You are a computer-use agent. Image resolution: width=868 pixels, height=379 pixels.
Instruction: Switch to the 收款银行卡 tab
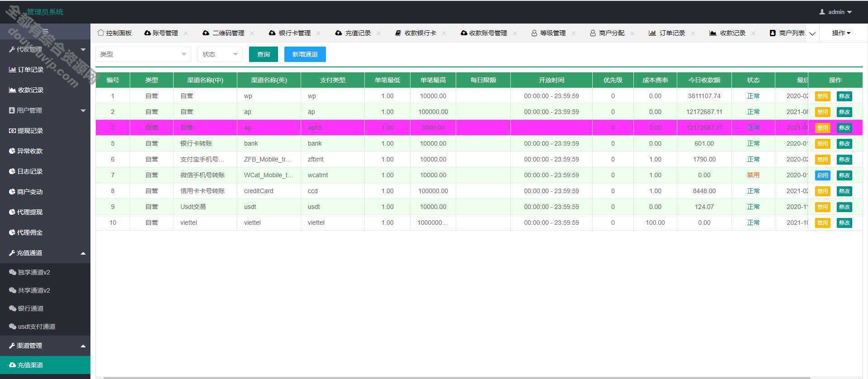point(416,33)
